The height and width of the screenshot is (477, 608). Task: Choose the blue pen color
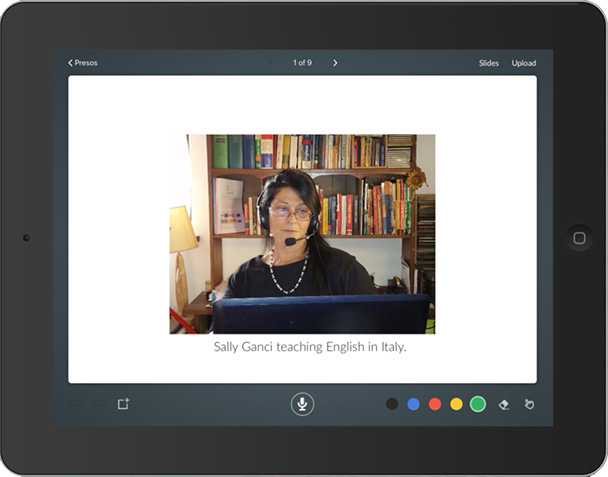pyautogui.click(x=413, y=404)
